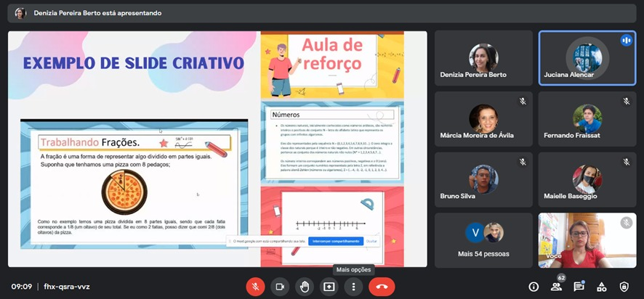
Task: Select Juciana Alencar participant tile
Action: click(x=587, y=58)
